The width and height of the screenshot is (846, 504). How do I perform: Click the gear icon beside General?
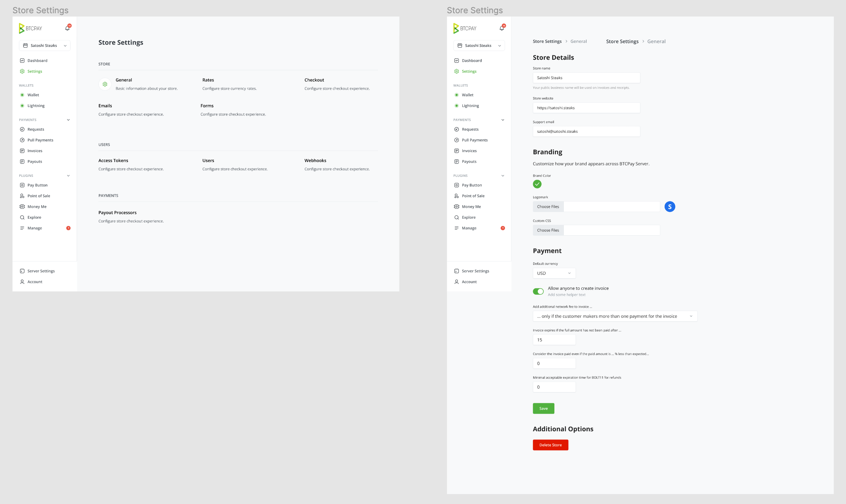[x=105, y=84]
